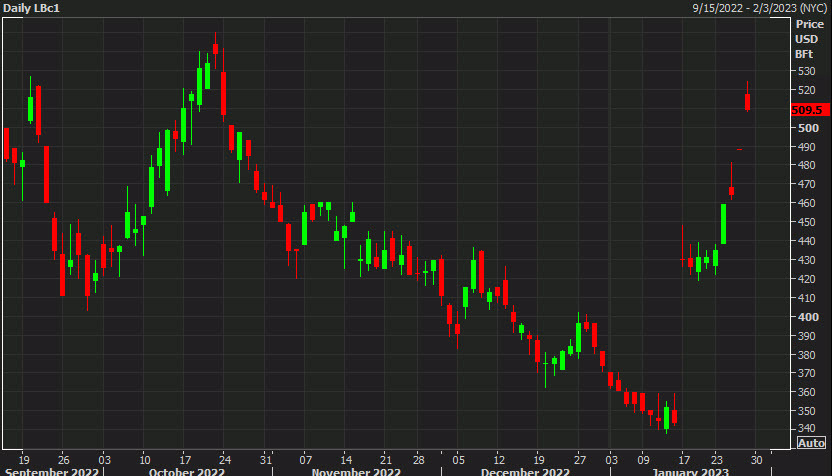Click the 390 price level label
The image size is (832, 476).
(x=806, y=336)
